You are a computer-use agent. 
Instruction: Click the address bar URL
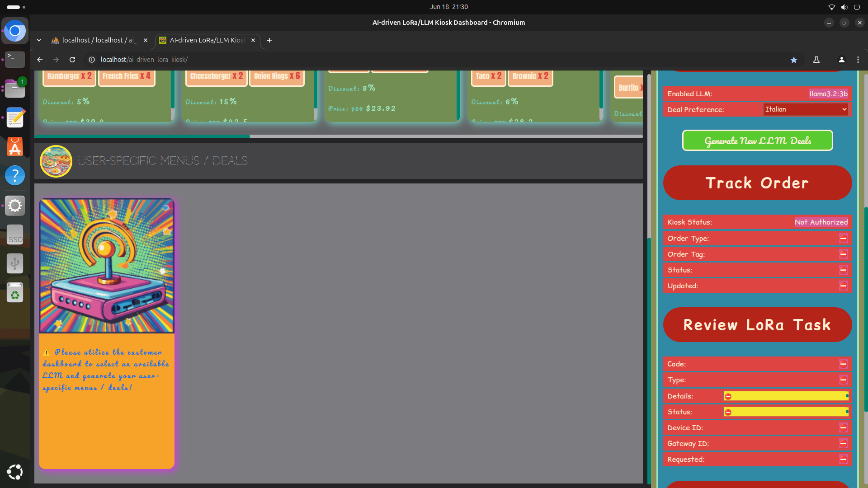coord(144,60)
